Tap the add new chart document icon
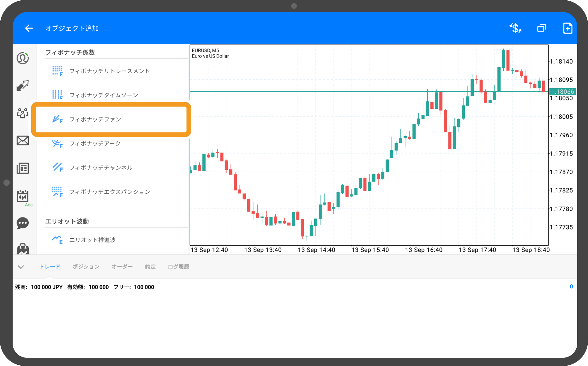This screenshot has width=588, height=366. coord(567,28)
